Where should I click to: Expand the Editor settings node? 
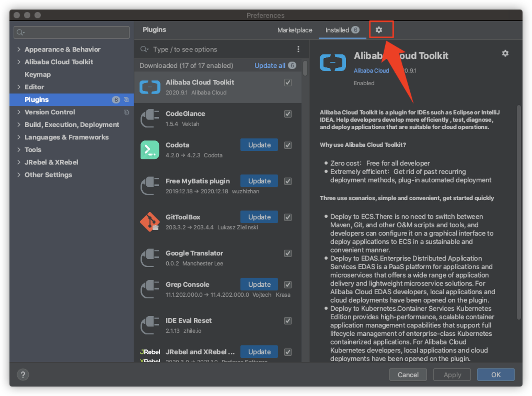click(x=19, y=87)
